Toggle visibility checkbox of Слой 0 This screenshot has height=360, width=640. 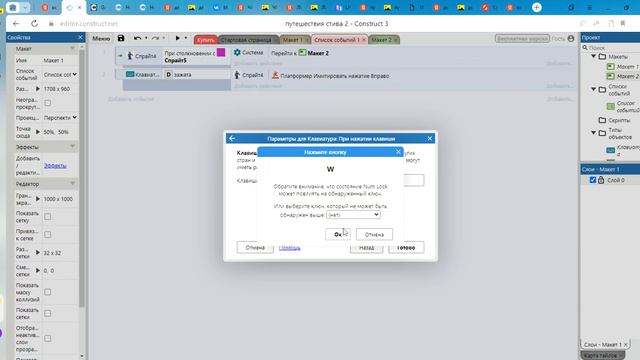coord(593,180)
